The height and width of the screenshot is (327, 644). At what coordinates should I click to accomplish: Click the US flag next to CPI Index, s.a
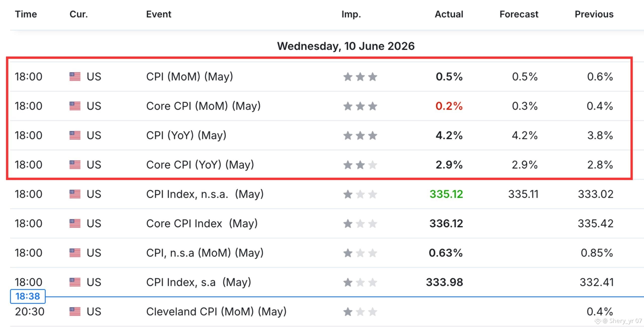(x=75, y=282)
